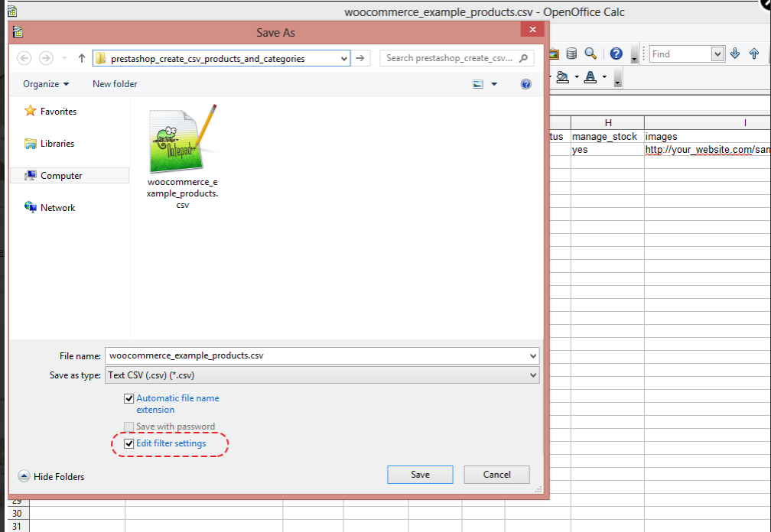
Task: Select the woocommerce_example_products.csv file thumbnail
Action: coord(182,157)
